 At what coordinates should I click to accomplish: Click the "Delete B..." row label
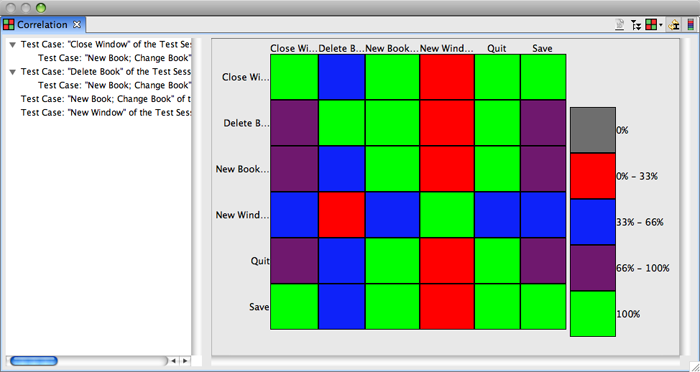click(246, 123)
